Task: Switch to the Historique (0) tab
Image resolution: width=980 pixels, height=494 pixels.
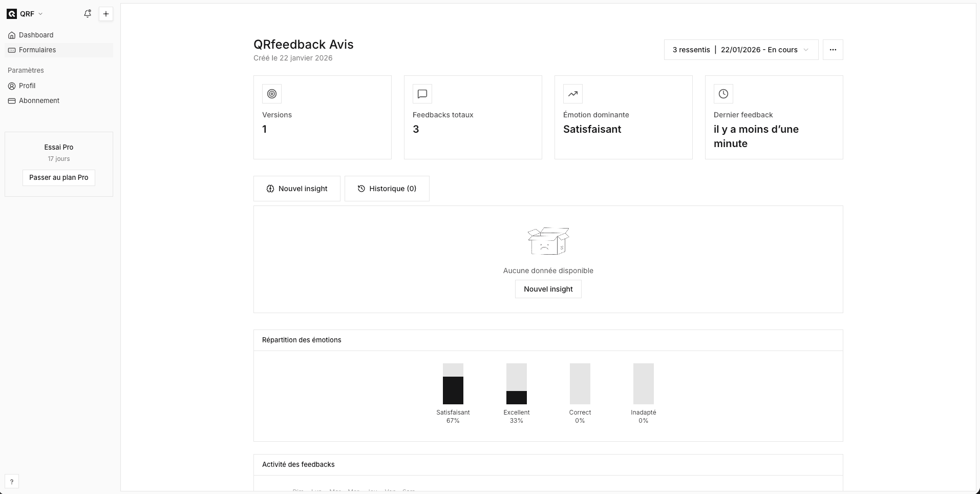Action: point(387,189)
